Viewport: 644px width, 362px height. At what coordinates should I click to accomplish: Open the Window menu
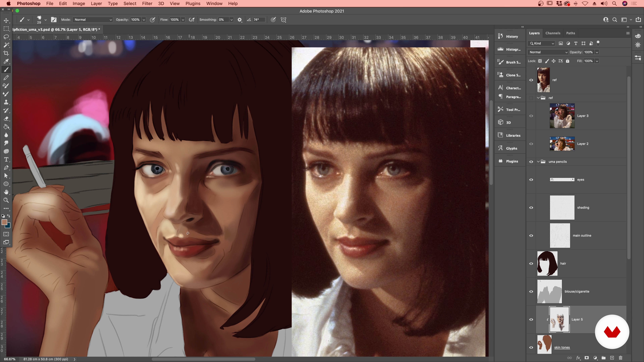(x=214, y=4)
